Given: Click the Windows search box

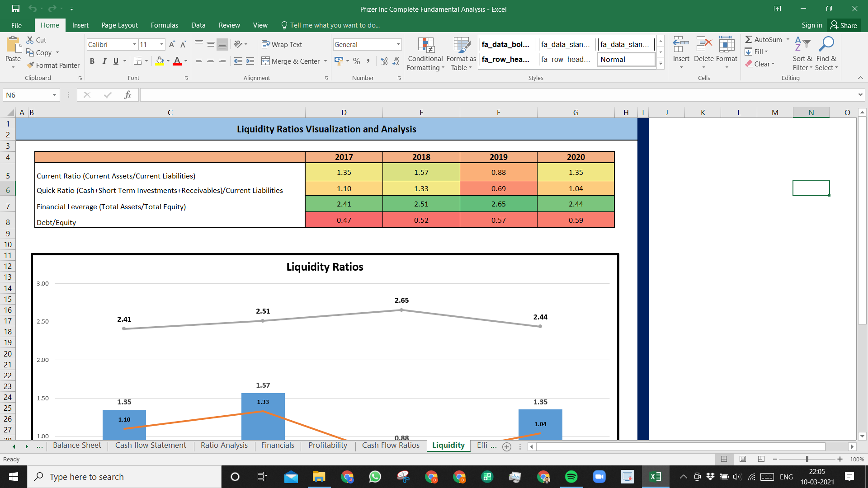Looking at the screenshot, I should coord(124,477).
